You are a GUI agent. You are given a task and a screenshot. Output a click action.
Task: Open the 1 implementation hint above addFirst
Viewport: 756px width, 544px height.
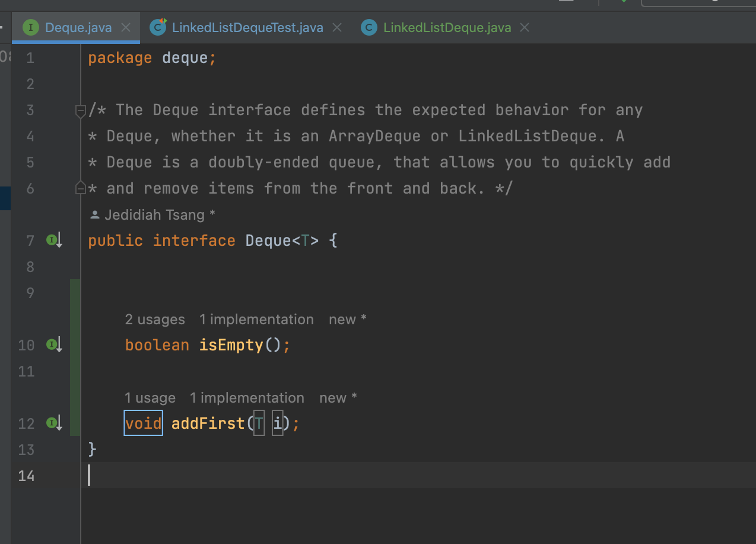click(x=247, y=398)
